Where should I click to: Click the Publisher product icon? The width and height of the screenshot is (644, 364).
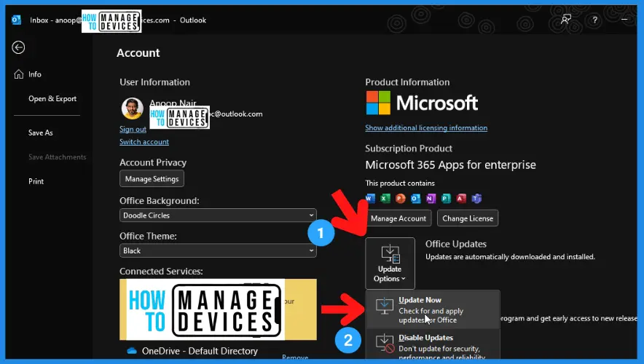(x=446, y=199)
